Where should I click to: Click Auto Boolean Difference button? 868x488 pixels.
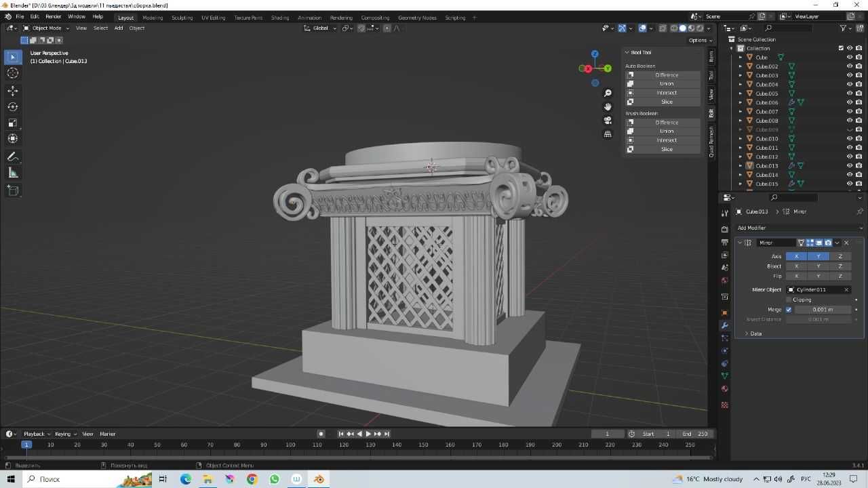click(x=663, y=75)
